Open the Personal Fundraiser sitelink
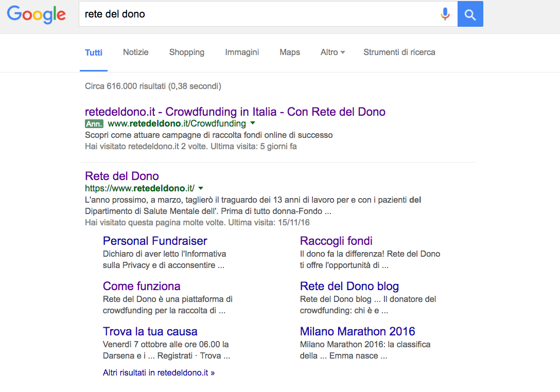The height and width of the screenshot is (392, 560). pyautogui.click(x=155, y=241)
